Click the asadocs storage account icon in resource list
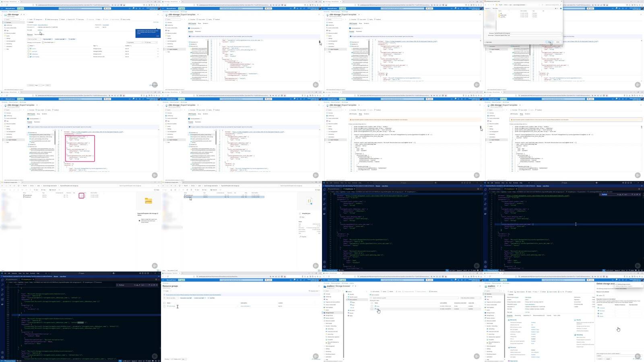644x362 pixels. click(31, 49)
